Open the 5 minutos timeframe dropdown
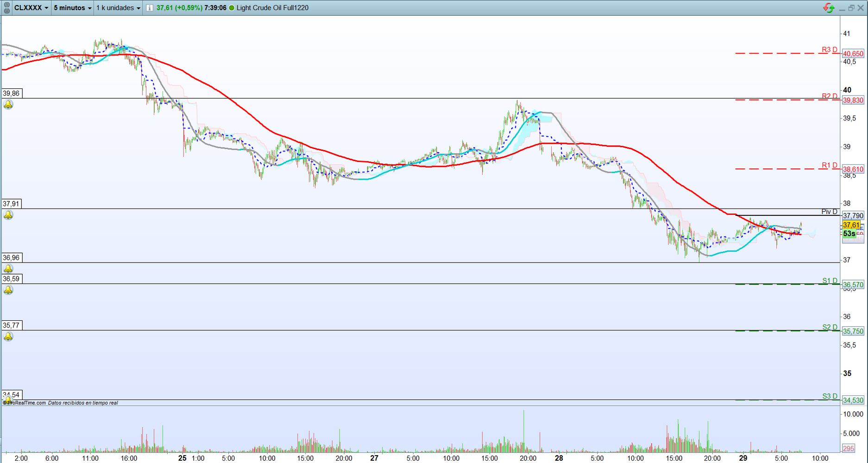This screenshot has height=463, width=868. click(73, 8)
